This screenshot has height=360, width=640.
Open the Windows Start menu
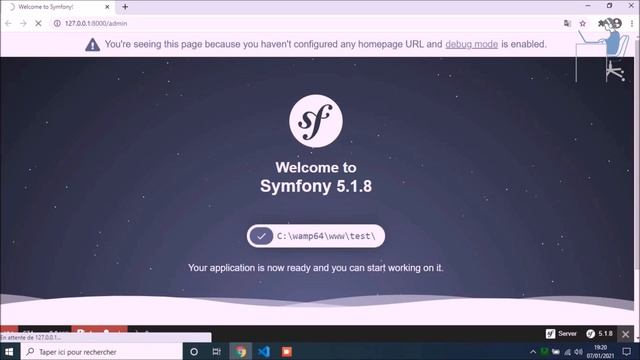click(9, 351)
